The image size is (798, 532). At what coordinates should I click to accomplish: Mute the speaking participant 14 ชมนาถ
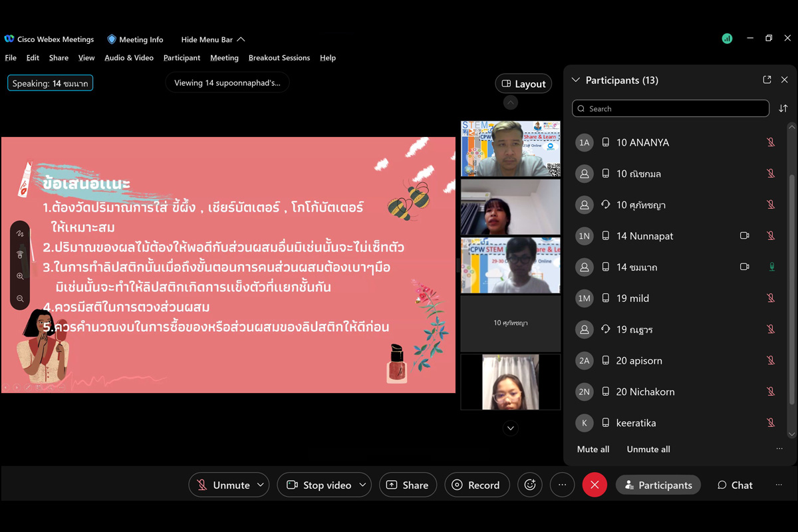click(x=771, y=267)
